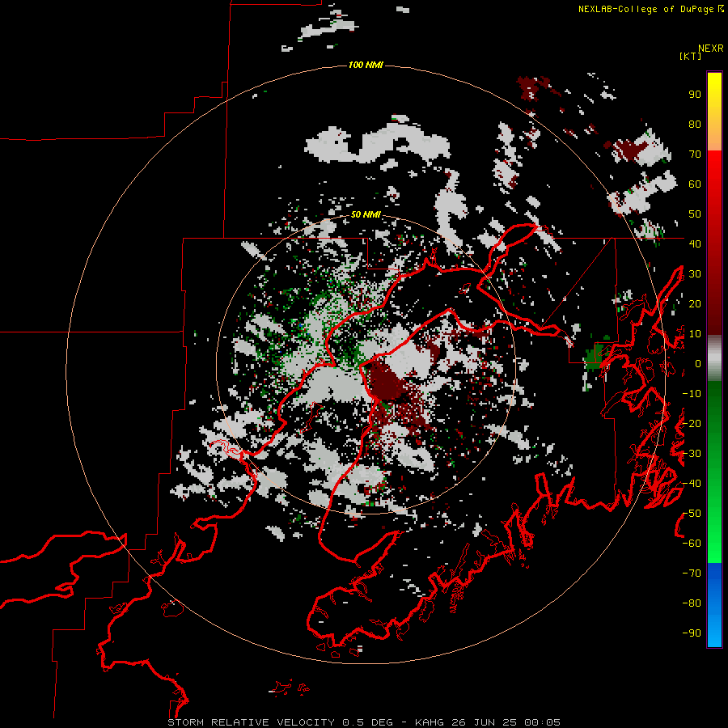Click the -10 value on velocity scale
This screenshot has height=728, width=728.
click(x=692, y=394)
